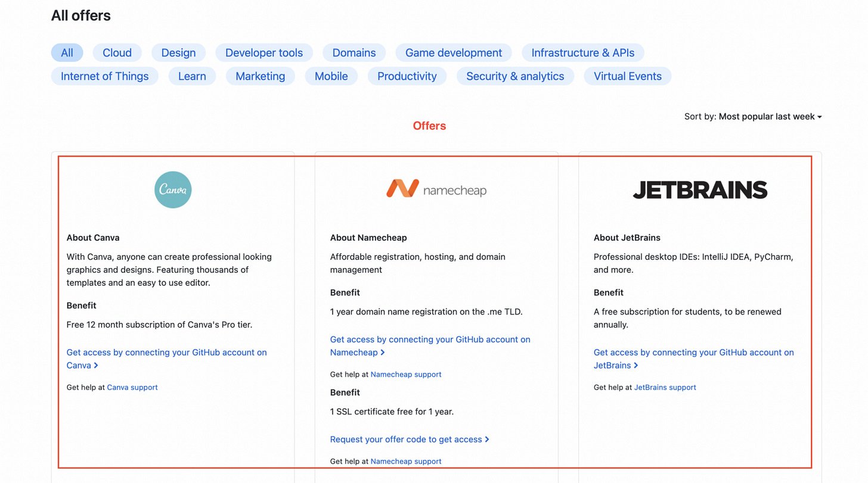
Task: Show Productivity offers
Action: point(407,76)
